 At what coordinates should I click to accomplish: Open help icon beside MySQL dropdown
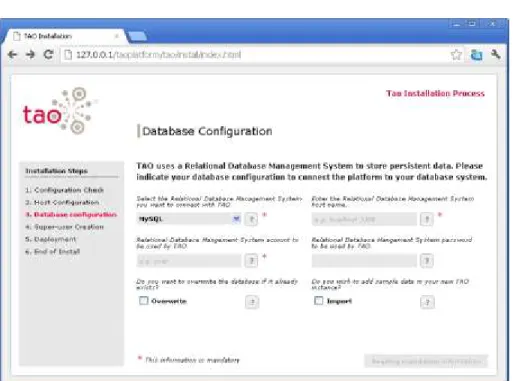252,219
